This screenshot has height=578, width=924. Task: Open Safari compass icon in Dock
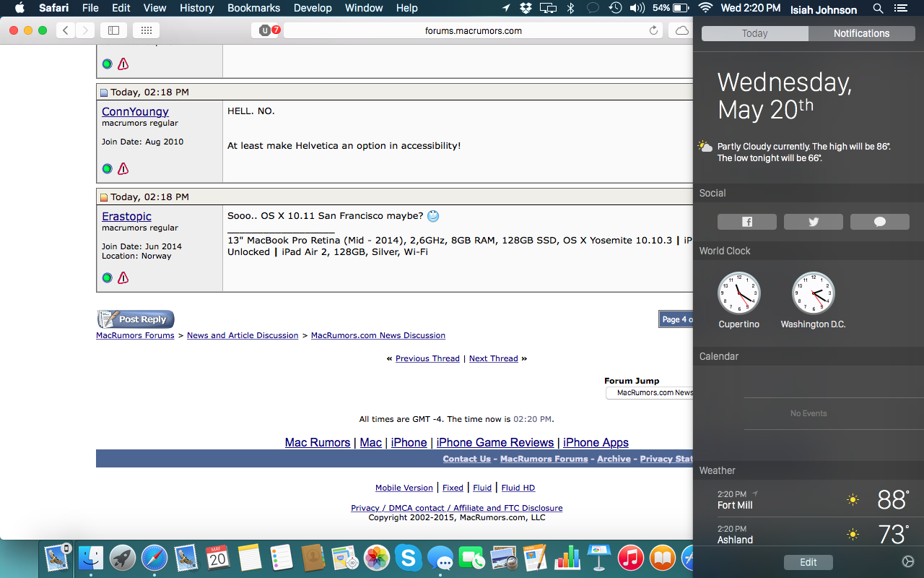click(154, 557)
